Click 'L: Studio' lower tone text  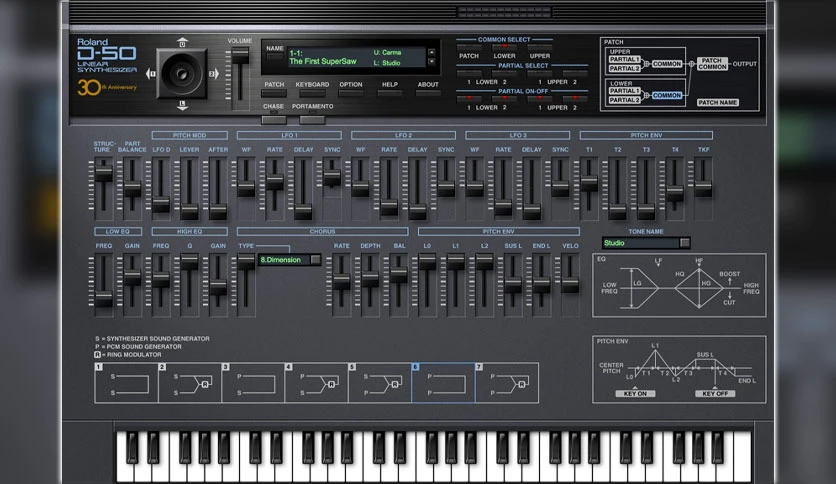(x=387, y=63)
